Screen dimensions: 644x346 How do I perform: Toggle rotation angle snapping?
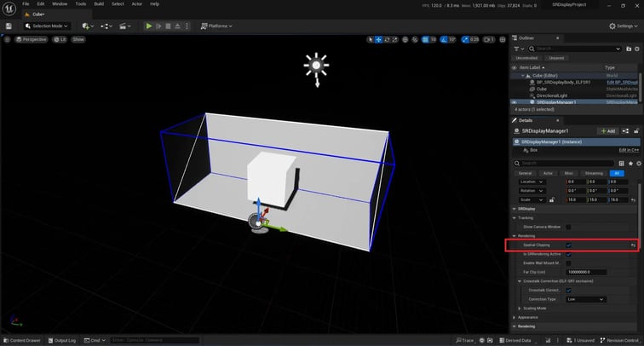(443, 39)
